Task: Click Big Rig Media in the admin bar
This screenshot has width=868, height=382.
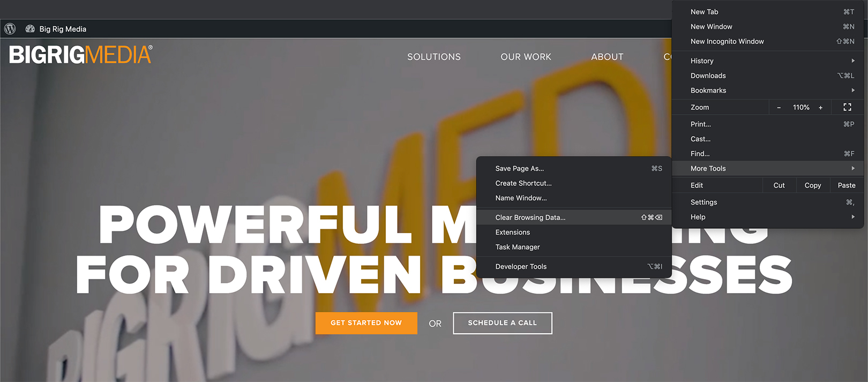Action: (x=63, y=29)
